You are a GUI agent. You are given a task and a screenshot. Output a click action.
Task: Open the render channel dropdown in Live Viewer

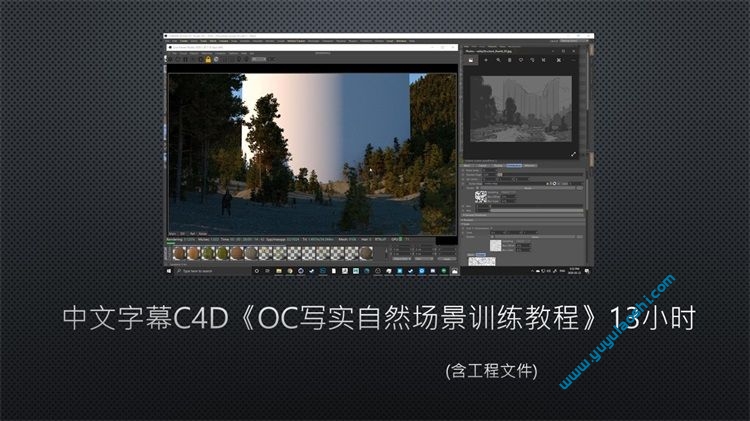(259, 59)
